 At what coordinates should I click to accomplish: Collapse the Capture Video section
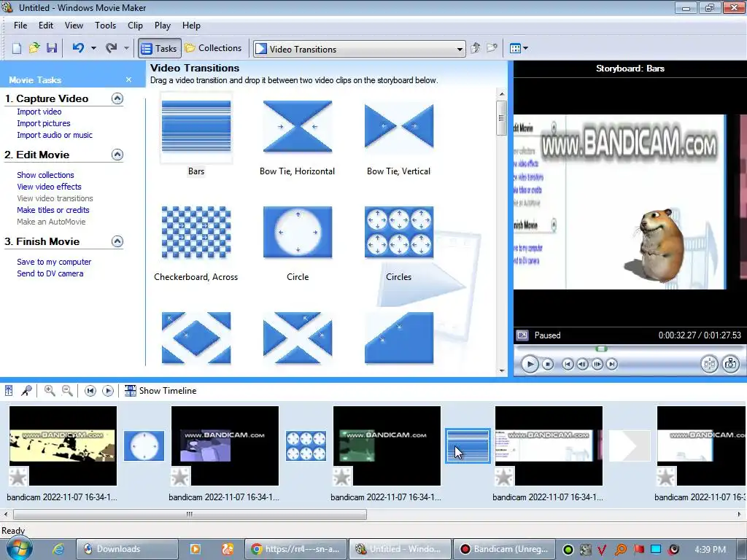point(117,98)
